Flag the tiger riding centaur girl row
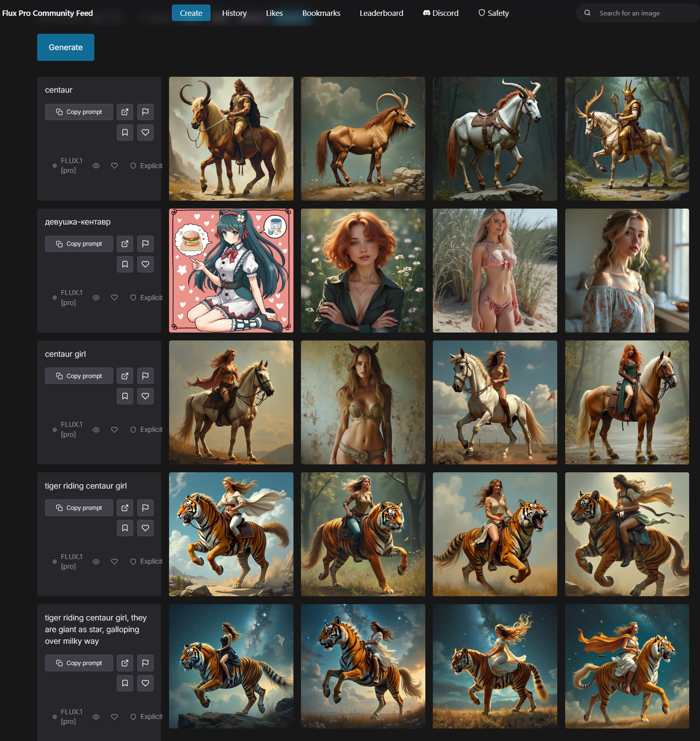The width and height of the screenshot is (700, 741). point(145,508)
